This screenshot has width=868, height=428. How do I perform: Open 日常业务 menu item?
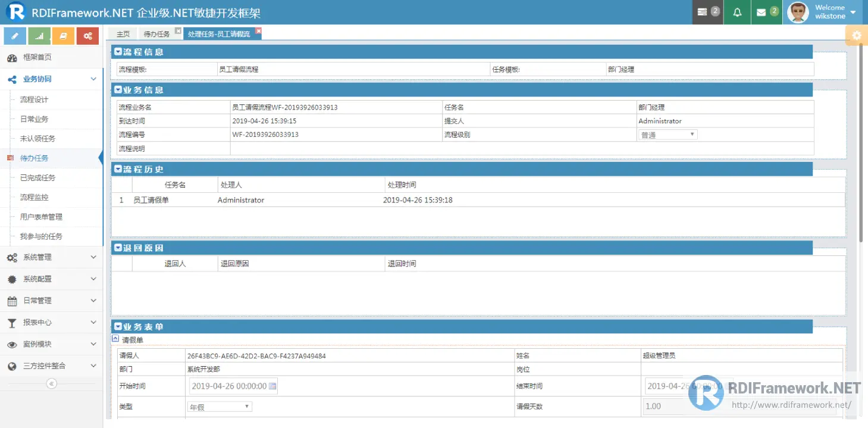[x=34, y=119]
